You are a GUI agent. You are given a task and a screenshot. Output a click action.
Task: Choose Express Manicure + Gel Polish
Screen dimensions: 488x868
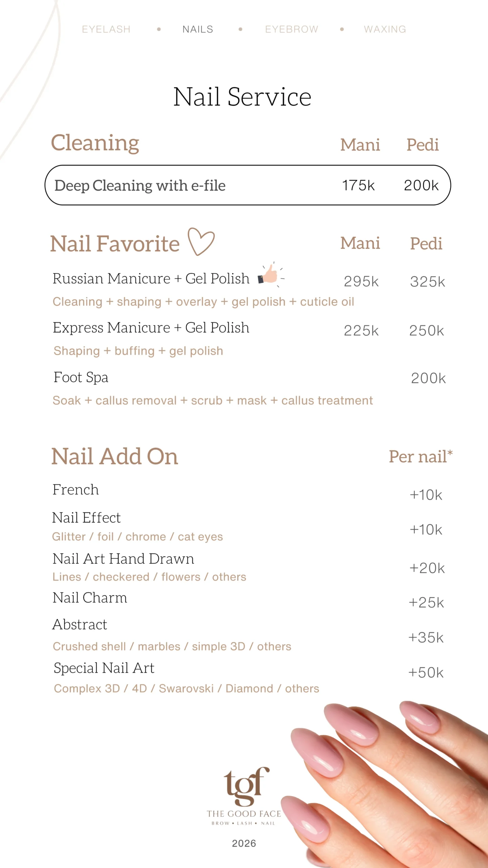pyautogui.click(x=151, y=328)
